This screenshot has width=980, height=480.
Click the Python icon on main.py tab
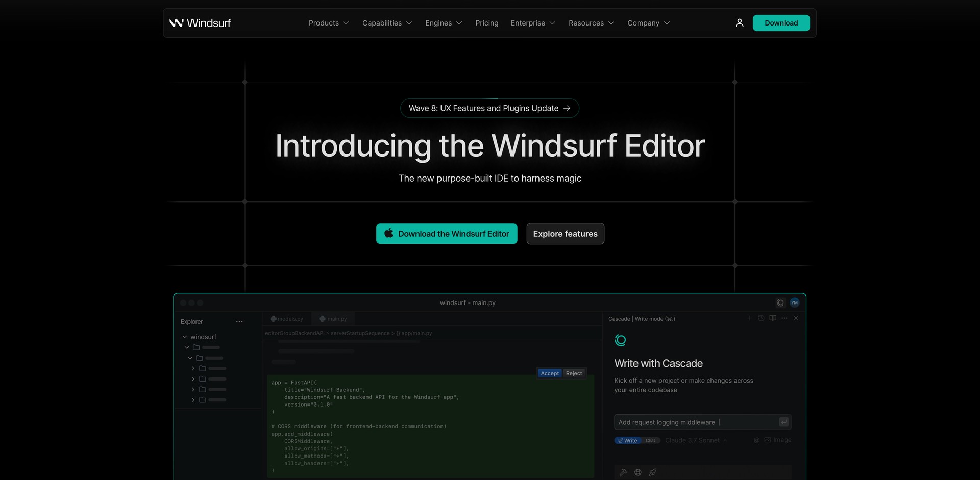click(323, 319)
